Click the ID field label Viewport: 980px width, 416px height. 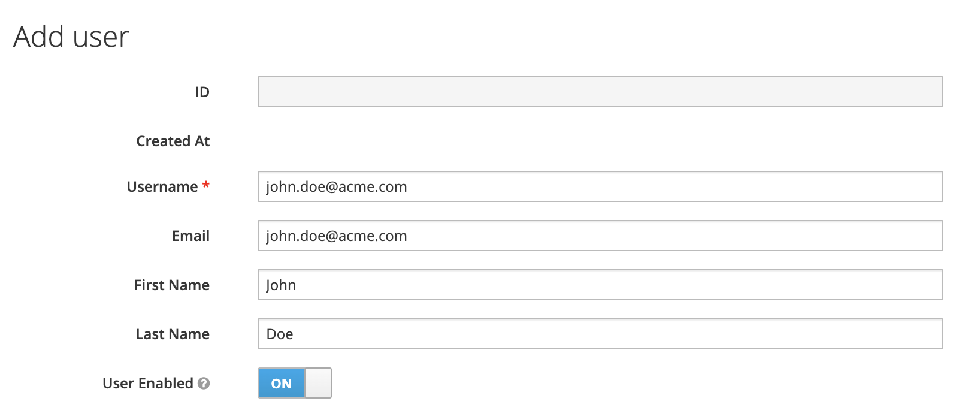point(202,92)
